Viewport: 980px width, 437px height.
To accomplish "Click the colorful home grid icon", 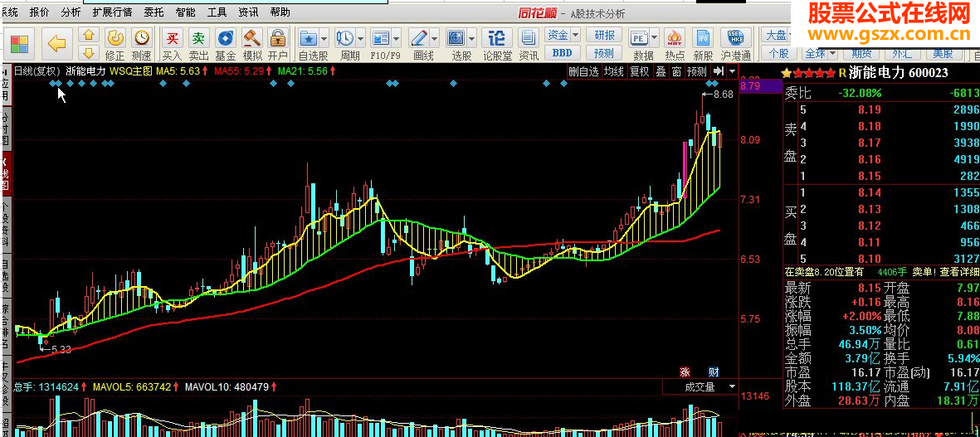I will pyautogui.click(x=19, y=44).
